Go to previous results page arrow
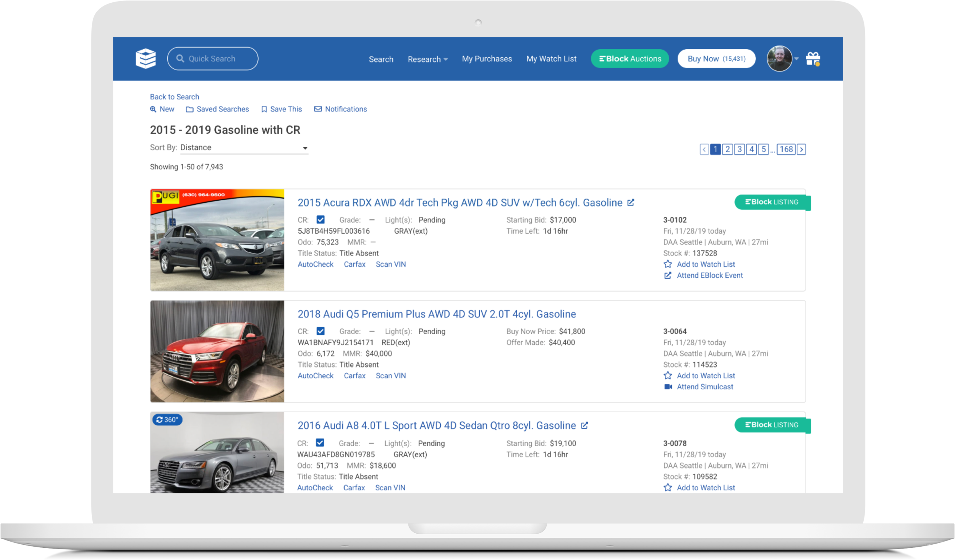Viewport: 955px width, 560px height. point(704,149)
